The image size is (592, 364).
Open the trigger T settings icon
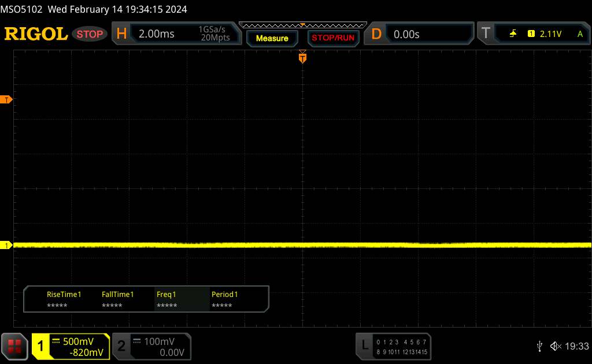[x=486, y=34]
